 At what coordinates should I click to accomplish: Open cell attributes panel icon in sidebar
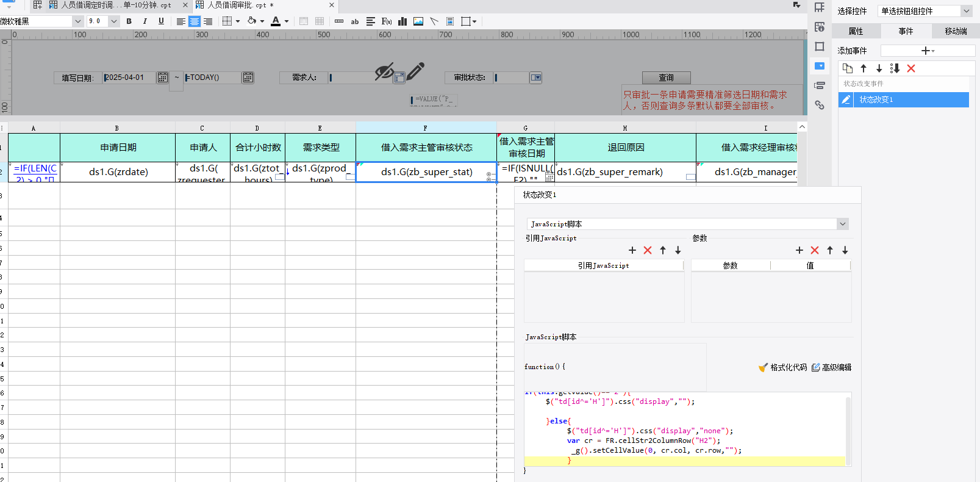click(x=820, y=7)
